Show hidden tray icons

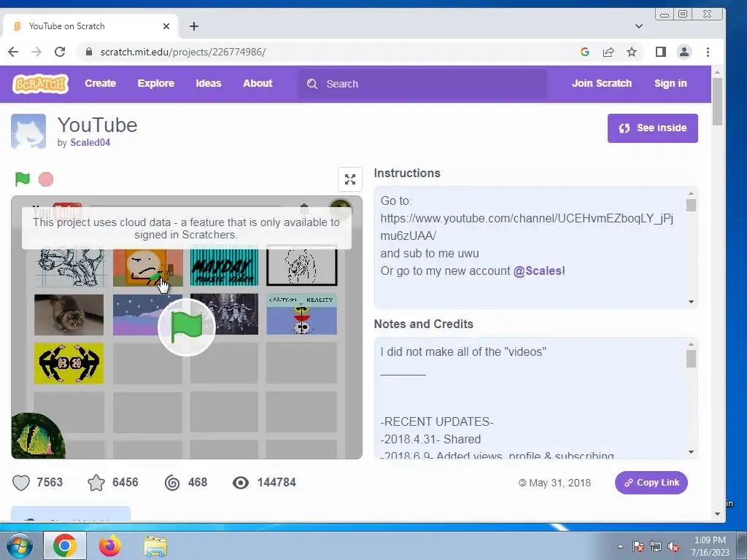click(x=620, y=546)
